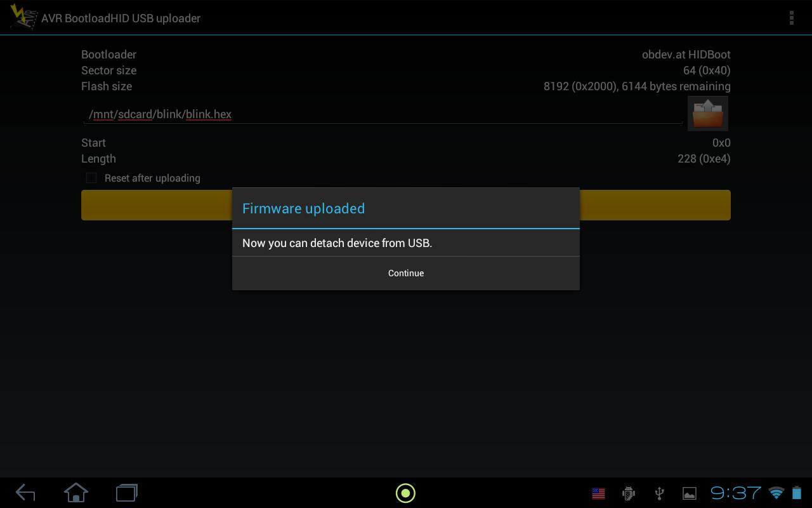812x508 pixels.
Task: Open the USB debugging notification icon
Action: click(x=627, y=493)
